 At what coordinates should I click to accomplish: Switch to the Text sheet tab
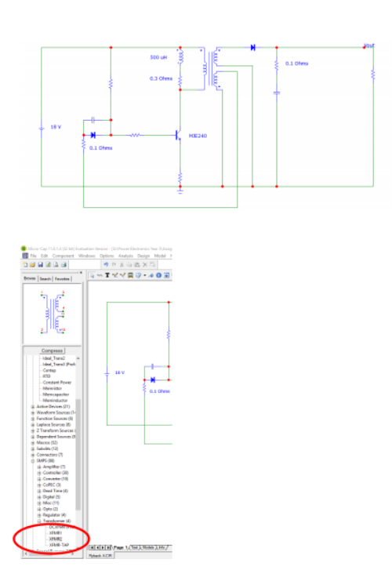pyautogui.click(x=135, y=547)
